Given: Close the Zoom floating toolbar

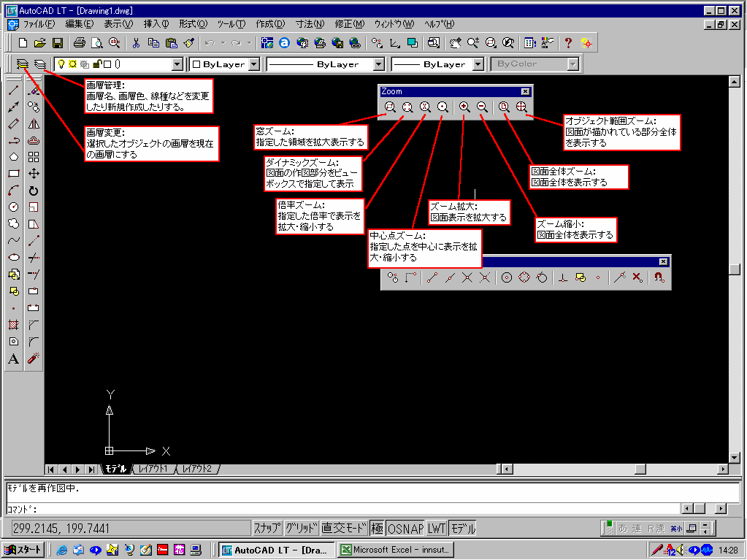Looking at the screenshot, I should tap(525, 91).
